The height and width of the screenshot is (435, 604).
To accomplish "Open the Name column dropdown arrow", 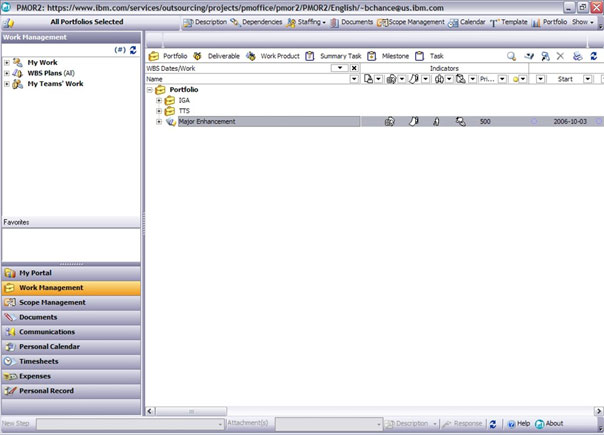I will click(x=354, y=79).
